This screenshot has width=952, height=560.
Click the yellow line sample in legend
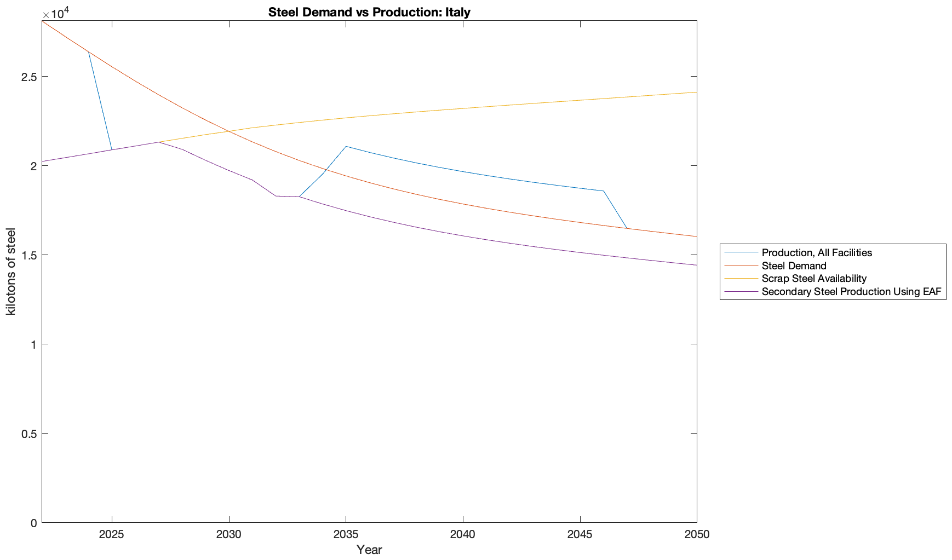[741, 279]
